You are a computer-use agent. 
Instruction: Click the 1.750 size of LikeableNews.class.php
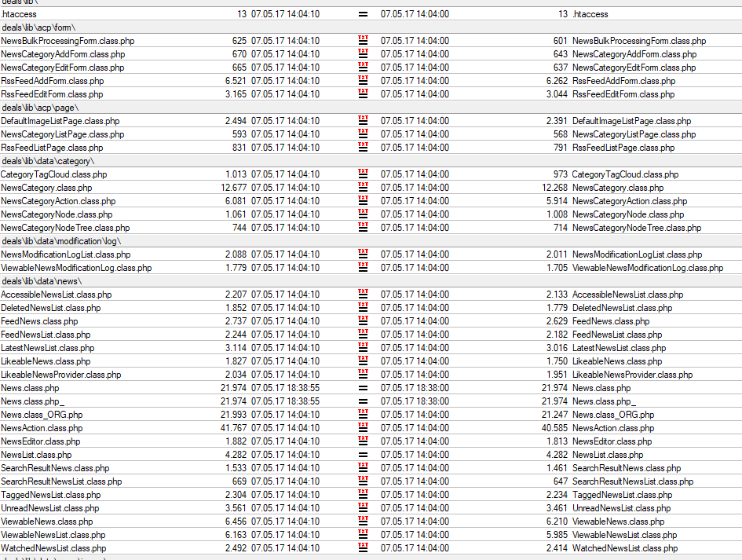click(557, 361)
